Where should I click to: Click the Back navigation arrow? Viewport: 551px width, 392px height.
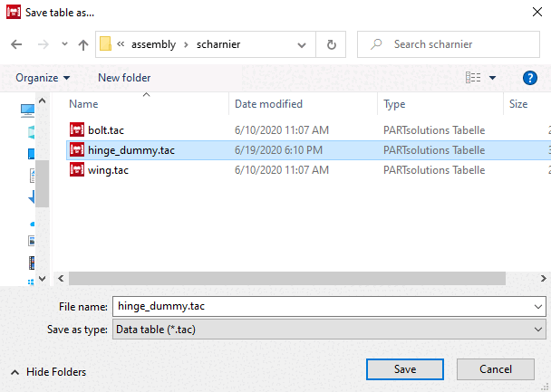tap(15, 44)
